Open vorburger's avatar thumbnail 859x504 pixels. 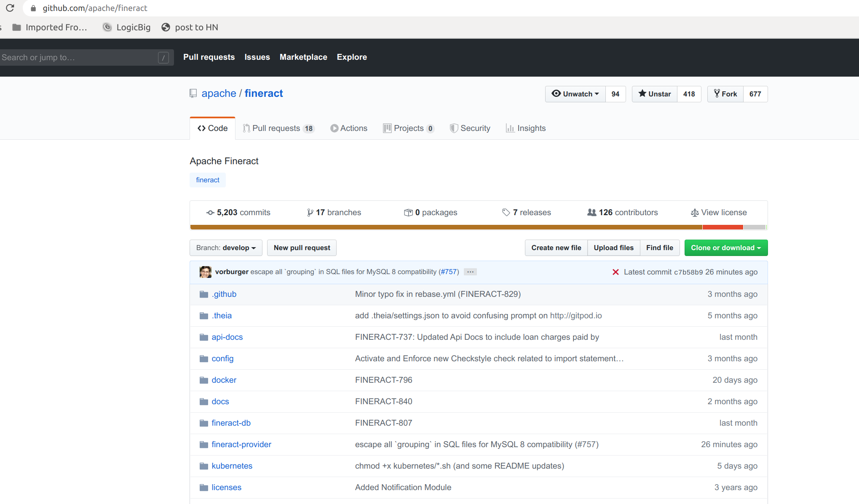(206, 272)
